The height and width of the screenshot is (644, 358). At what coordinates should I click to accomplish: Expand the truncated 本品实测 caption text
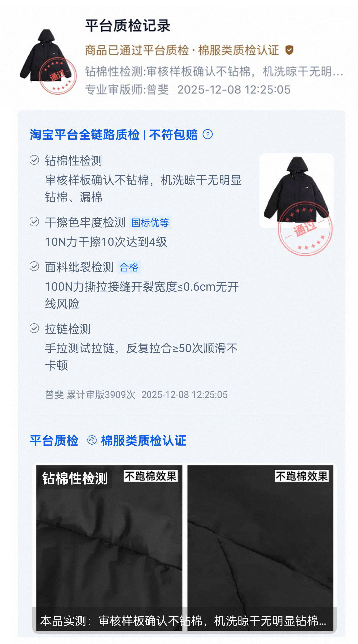[x=183, y=621]
